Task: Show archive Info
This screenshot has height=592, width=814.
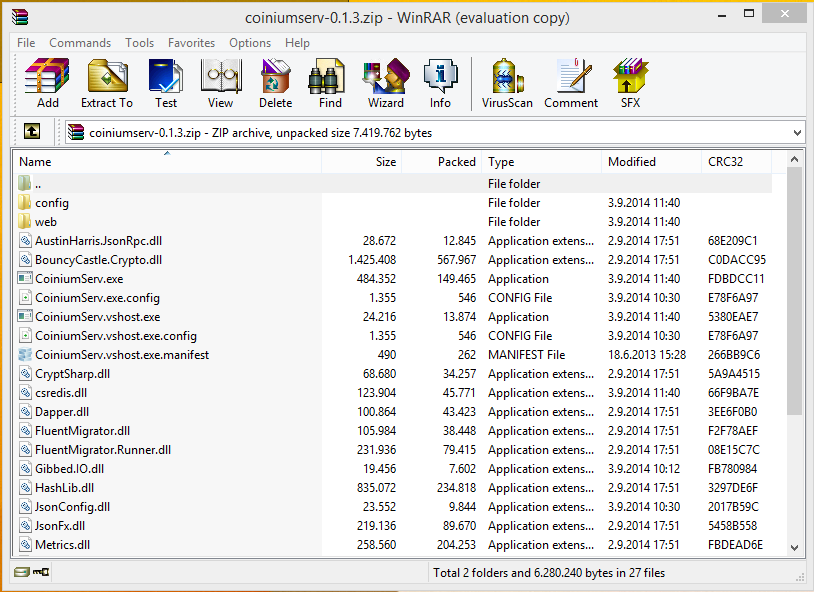Action: [440, 83]
